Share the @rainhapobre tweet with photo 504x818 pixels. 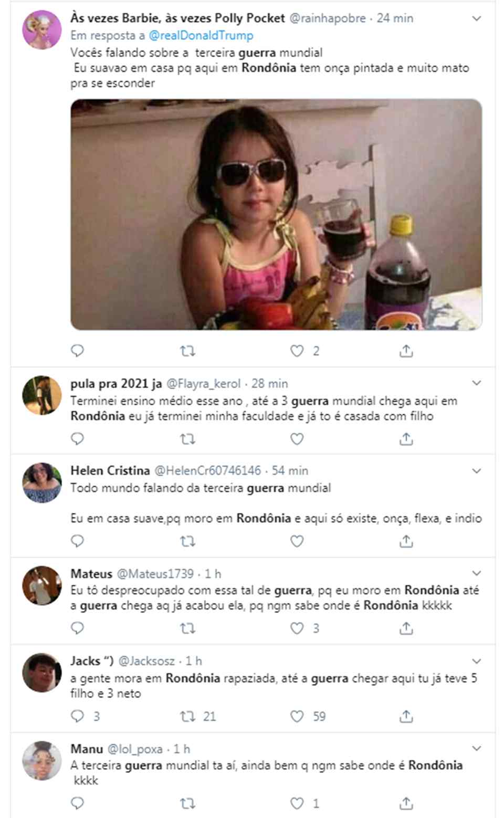pos(406,351)
